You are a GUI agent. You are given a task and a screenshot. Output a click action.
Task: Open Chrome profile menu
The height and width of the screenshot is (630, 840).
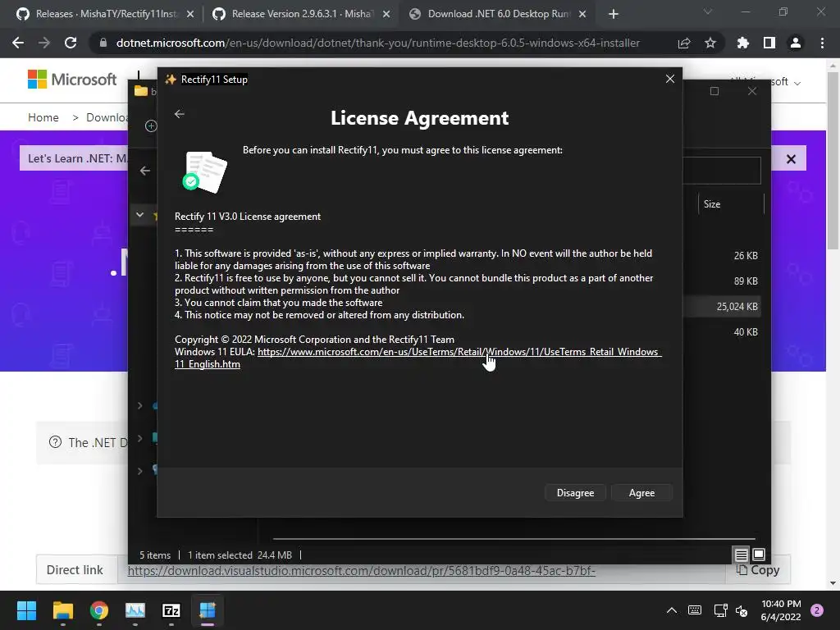pyautogui.click(x=796, y=43)
